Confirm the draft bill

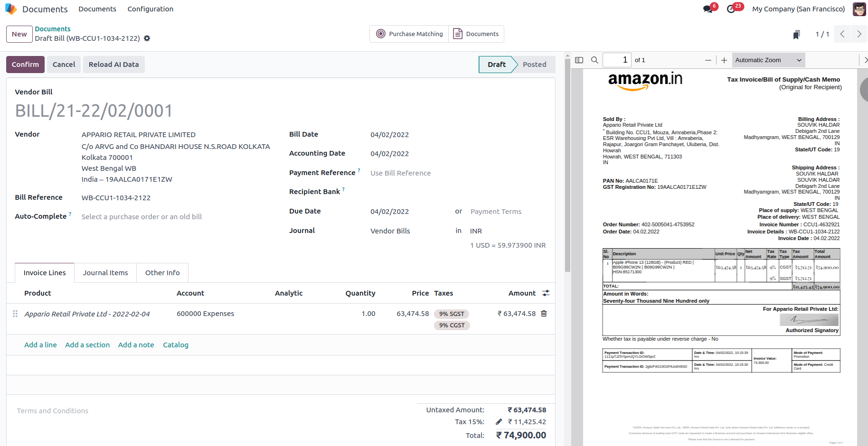click(26, 65)
